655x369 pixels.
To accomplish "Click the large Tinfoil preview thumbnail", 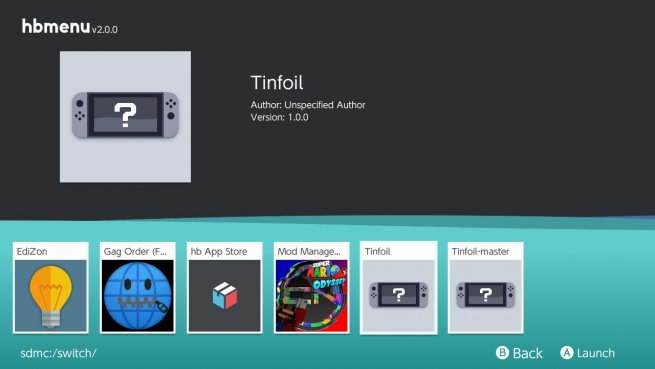I will coord(125,117).
